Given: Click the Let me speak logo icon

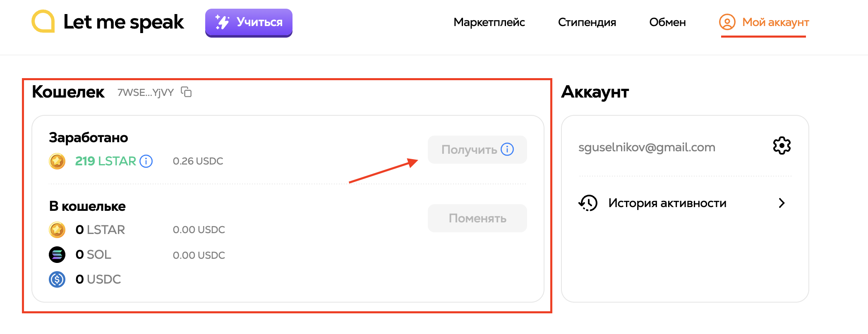Looking at the screenshot, I should (43, 21).
